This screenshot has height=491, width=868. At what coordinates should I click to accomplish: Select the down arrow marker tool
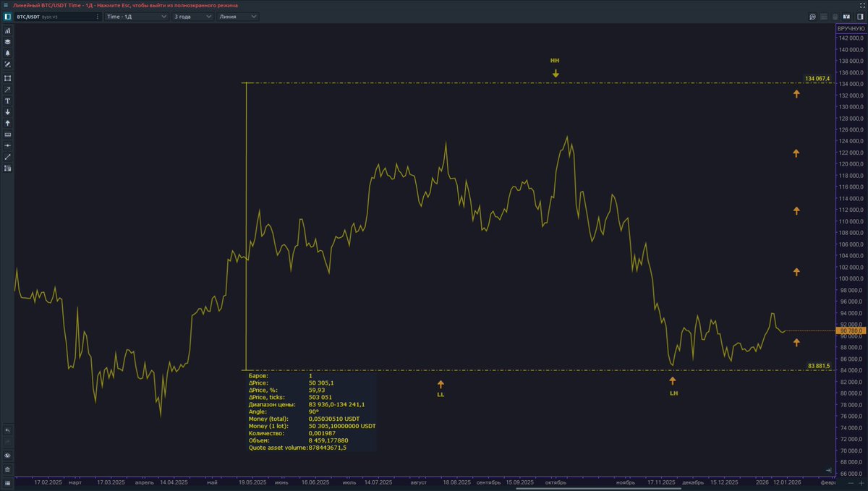tap(7, 112)
